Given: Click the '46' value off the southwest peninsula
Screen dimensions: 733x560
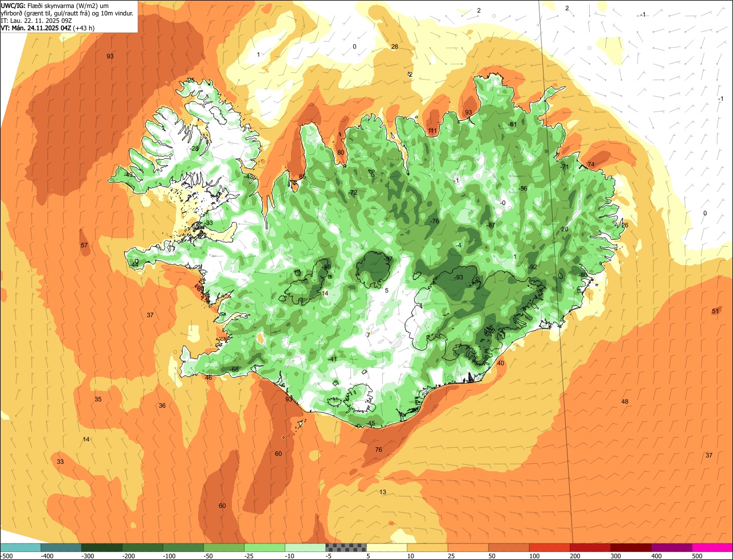Looking at the screenshot, I should click(x=208, y=377).
